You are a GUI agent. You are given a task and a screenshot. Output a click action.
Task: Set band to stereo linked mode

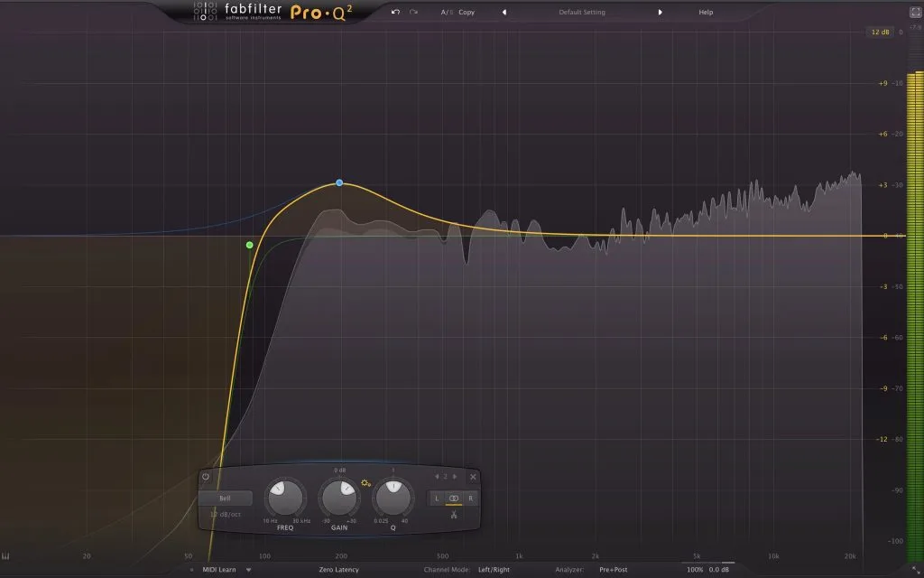tap(454, 499)
